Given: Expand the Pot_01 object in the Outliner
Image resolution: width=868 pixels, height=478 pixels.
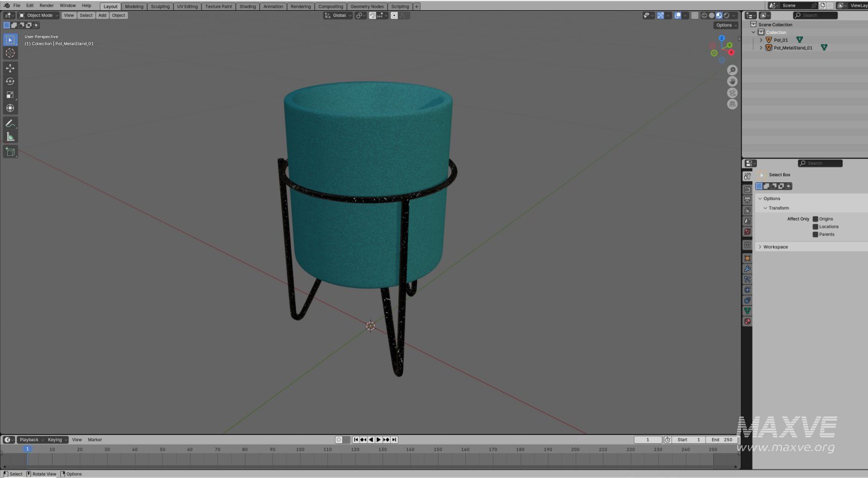Looking at the screenshot, I should click(760, 39).
